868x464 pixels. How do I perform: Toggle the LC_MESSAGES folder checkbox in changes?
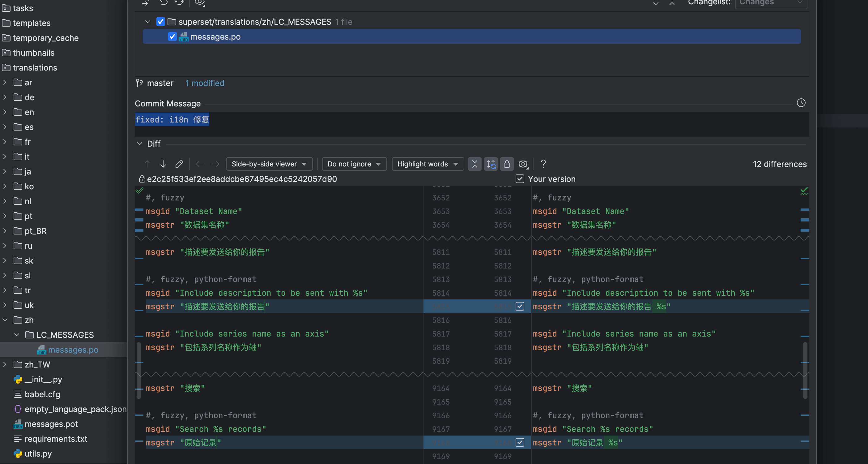tap(160, 22)
